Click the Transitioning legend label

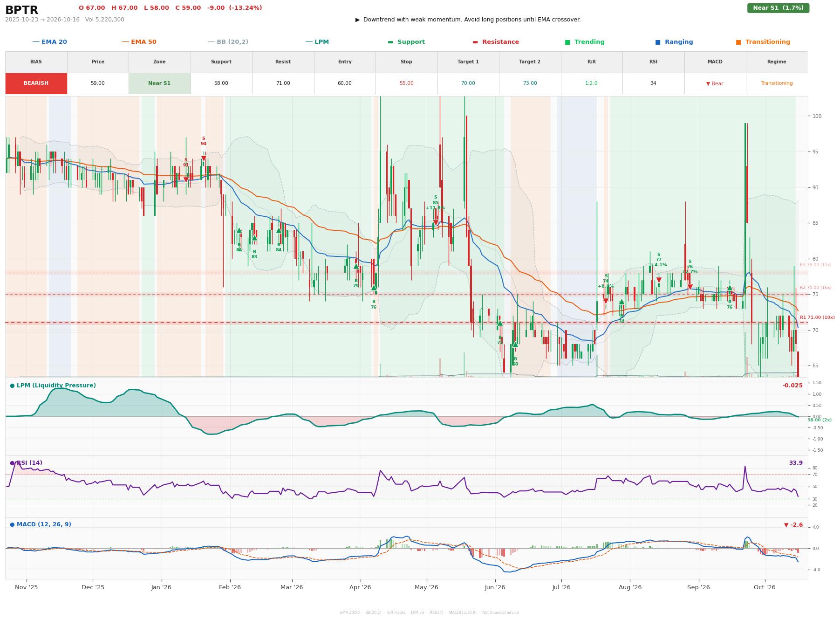tap(767, 42)
